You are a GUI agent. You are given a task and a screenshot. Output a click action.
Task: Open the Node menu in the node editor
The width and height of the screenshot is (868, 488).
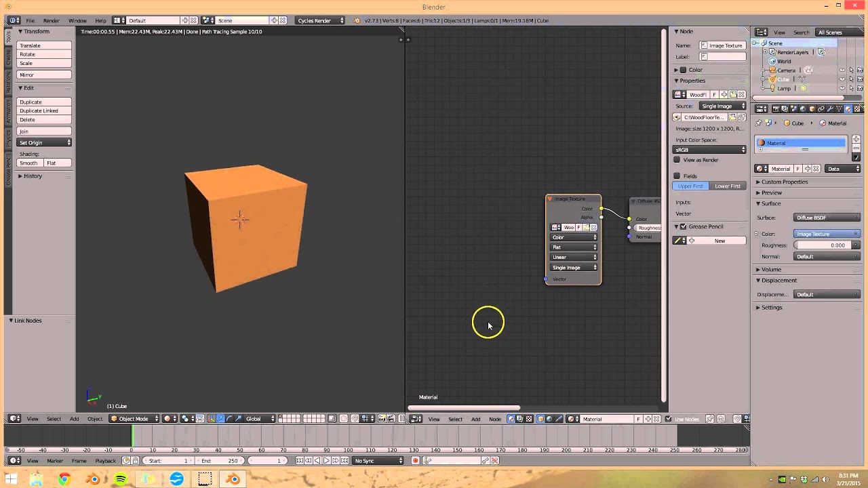494,419
